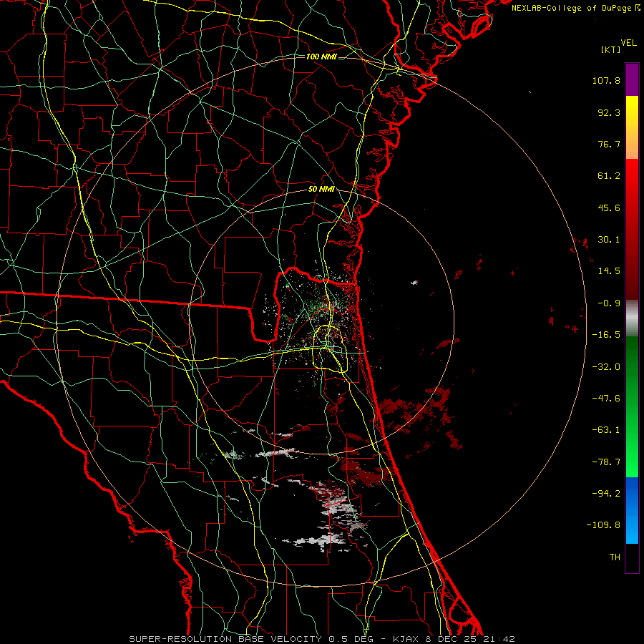Image resolution: width=644 pixels, height=644 pixels.
Task: Click the -16.5 velocity scale value
Action: click(606, 335)
